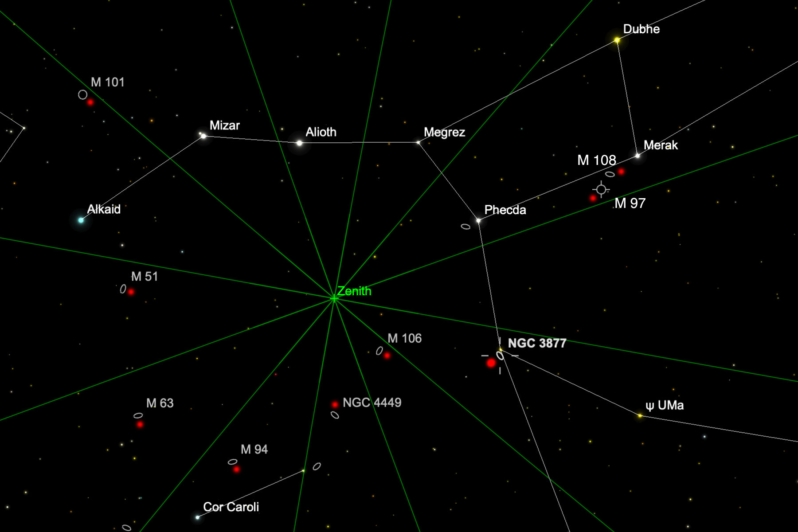Click the Phecda text label
The width and height of the screenshot is (798, 532).
505,210
